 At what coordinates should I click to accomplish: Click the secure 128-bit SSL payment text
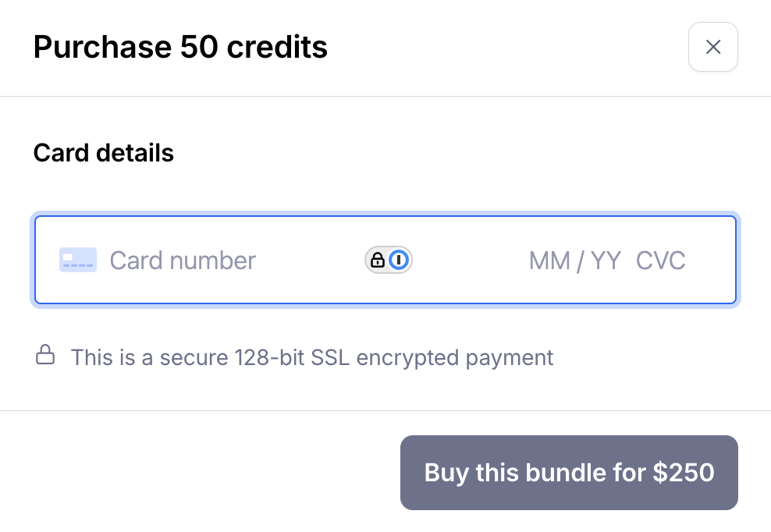pyautogui.click(x=312, y=358)
